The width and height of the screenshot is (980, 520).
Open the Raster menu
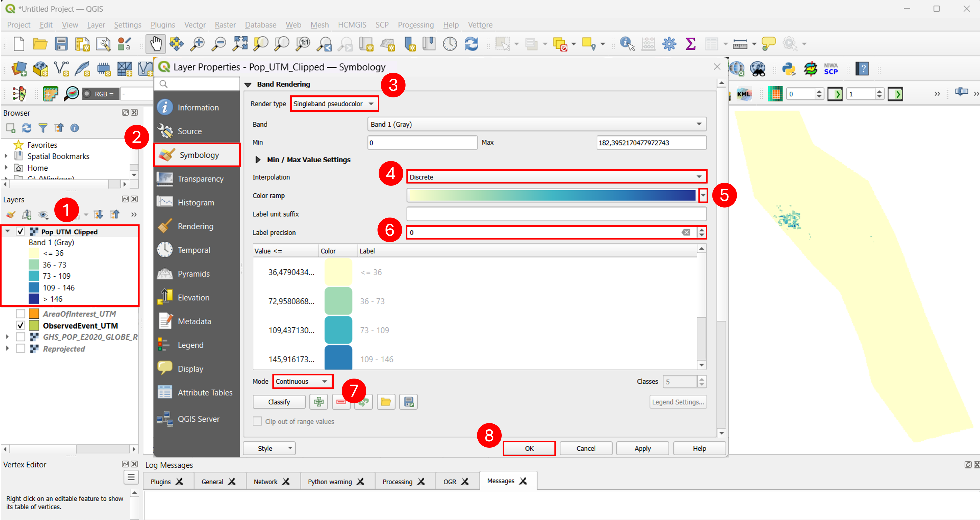pyautogui.click(x=225, y=25)
